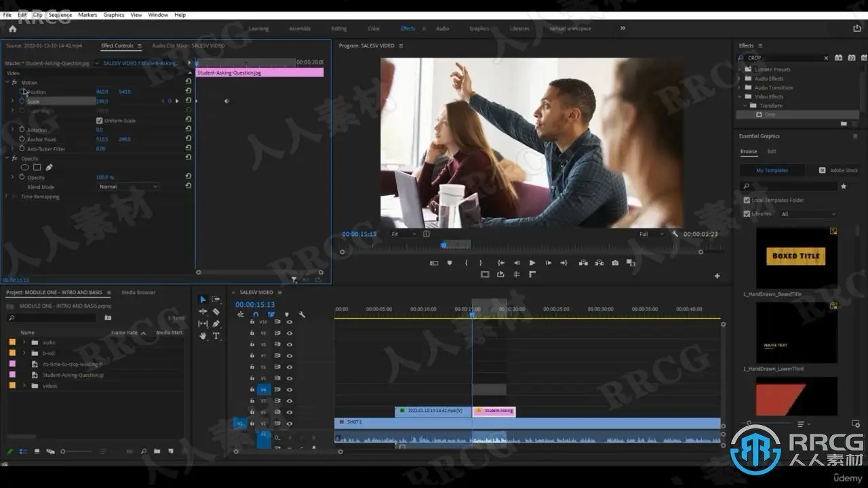
Task: Open the Sequence menu
Action: (x=60, y=14)
